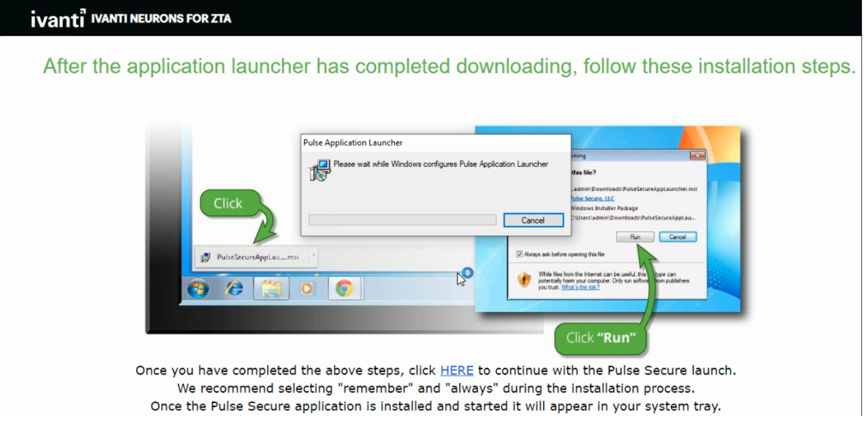This screenshot has width=868, height=422.
Task: Click the Pulse Application Launcher title bar
Action: tap(434, 143)
